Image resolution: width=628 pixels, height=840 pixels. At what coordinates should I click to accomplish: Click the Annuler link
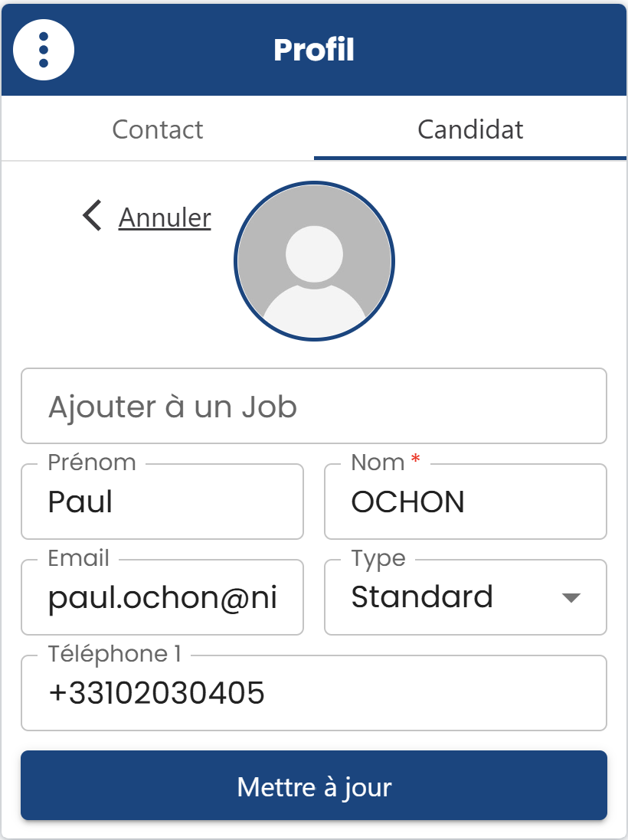(x=165, y=217)
